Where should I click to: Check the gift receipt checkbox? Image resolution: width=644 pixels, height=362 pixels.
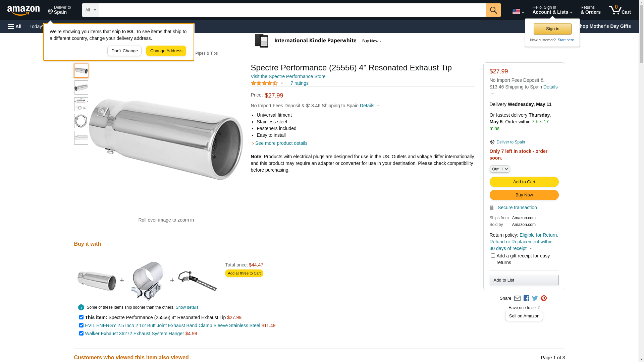pos(493,256)
